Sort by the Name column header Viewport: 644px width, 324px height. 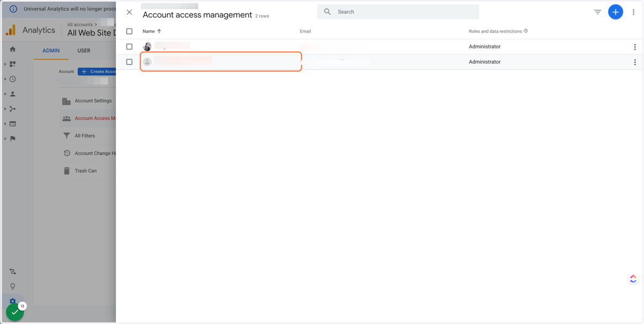tap(152, 31)
